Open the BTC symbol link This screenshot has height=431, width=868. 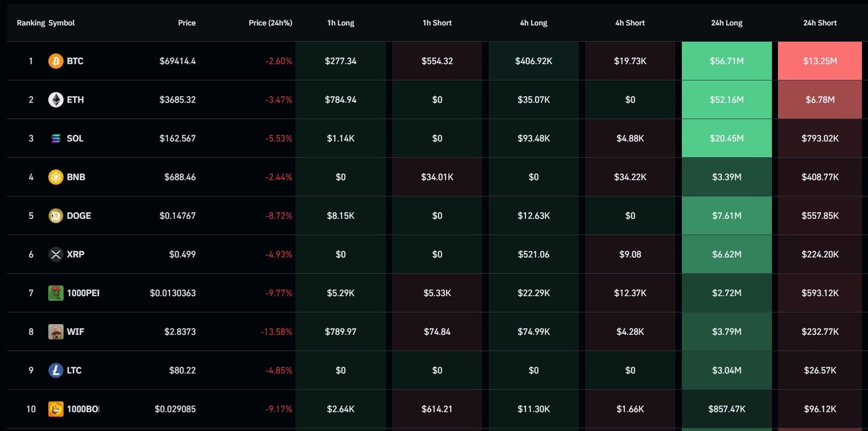pyautogui.click(x=75, y=61)
